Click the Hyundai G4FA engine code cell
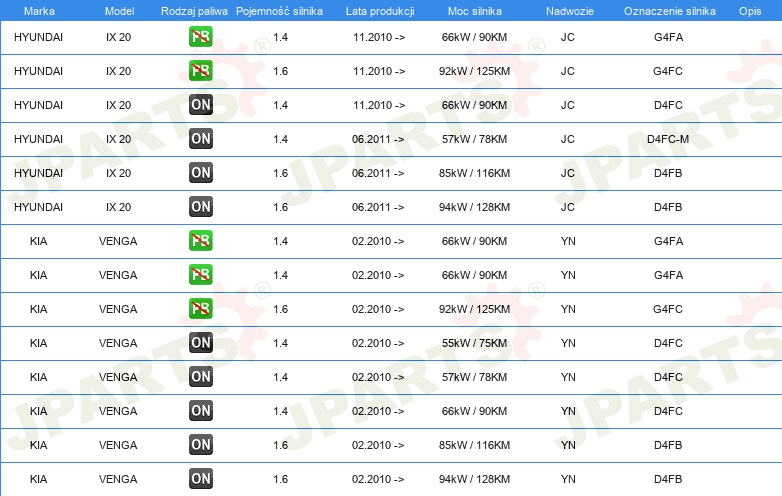Screen dimensions: 782x496 668,37
